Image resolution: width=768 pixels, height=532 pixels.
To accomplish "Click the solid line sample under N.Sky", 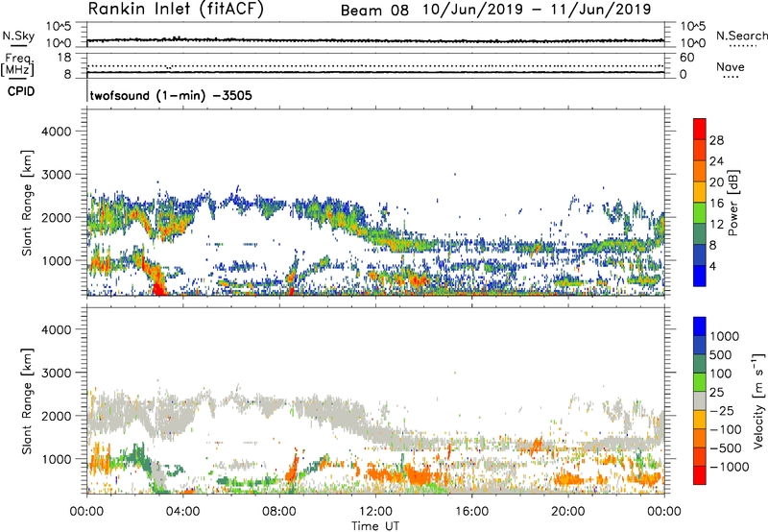I will click(x=18, y=45).
